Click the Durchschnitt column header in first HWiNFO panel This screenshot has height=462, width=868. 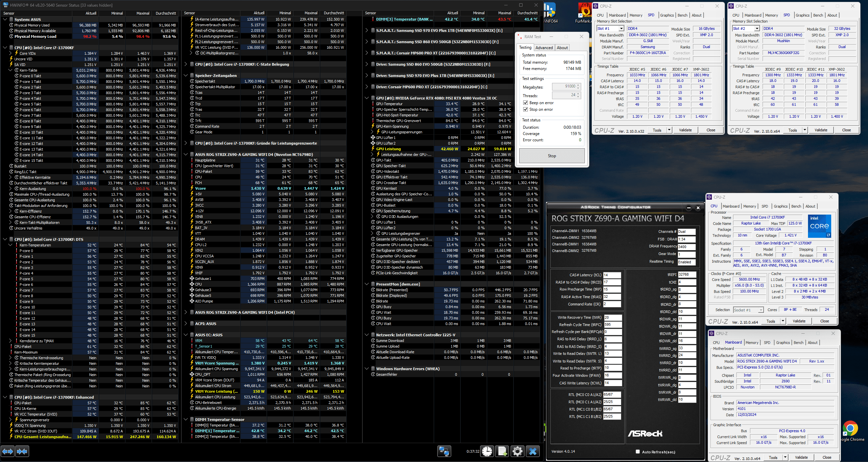pos(165,13)
